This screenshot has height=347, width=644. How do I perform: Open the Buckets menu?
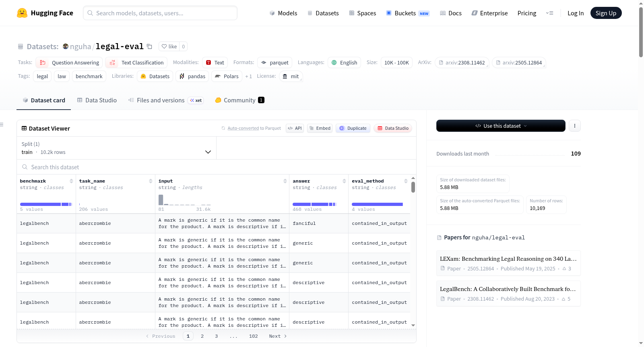click(x=408, y=13)
